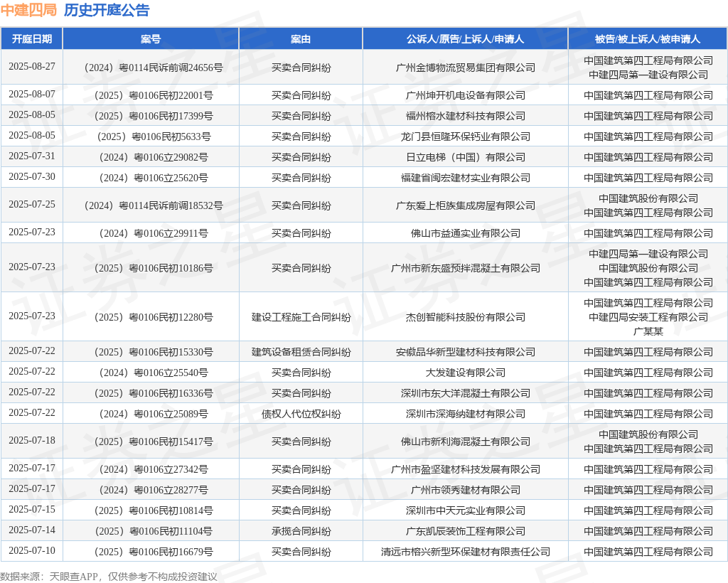The height and width of the screenshot is (583, 728).
Task: Click defendant 广某某
Action: point(648,331)
